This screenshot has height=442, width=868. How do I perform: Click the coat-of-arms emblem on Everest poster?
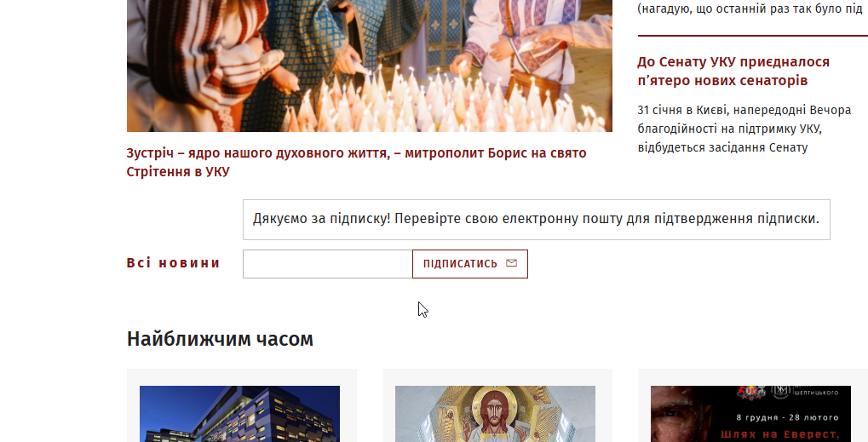tap(751, 391)
